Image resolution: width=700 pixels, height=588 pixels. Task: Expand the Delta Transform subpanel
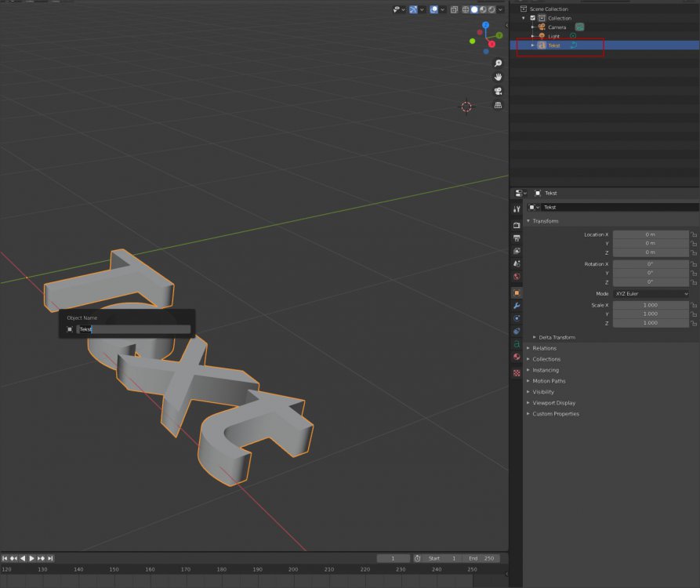pos(557,337)
